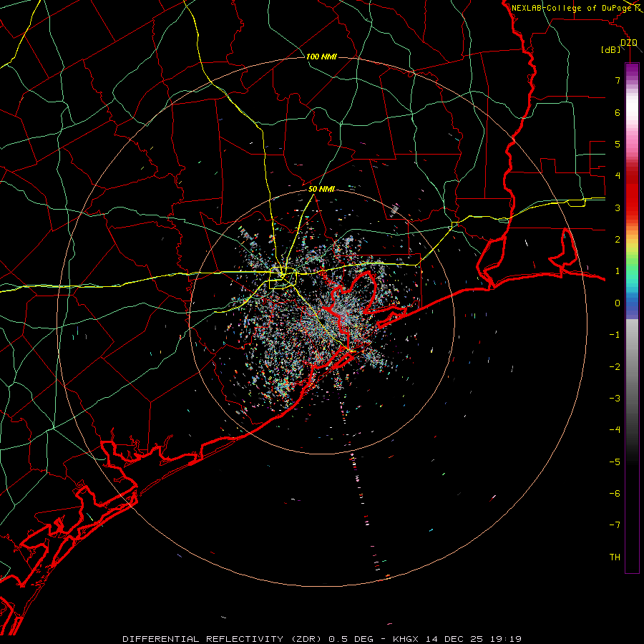This screenshot has height=644, width=644.
Task: Click the NEXLAB-College of DuPage label
Action: (x=572, y=8)
